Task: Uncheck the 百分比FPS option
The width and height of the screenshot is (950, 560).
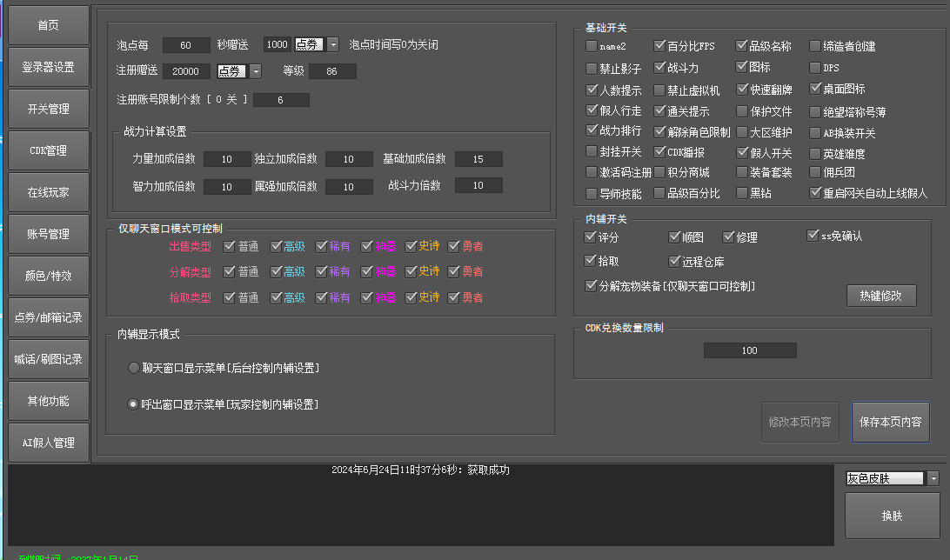Action: click(x=660, y=46)
